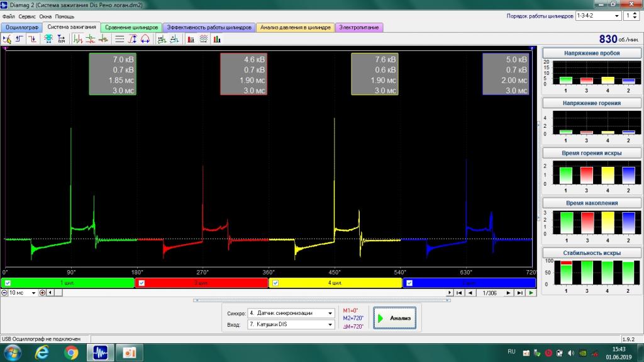Viewport: 644px width, 362px height.
Task: Click the green cylinder 1 readout box showing 7.0 кВ
Action: (x=113, y=74)
